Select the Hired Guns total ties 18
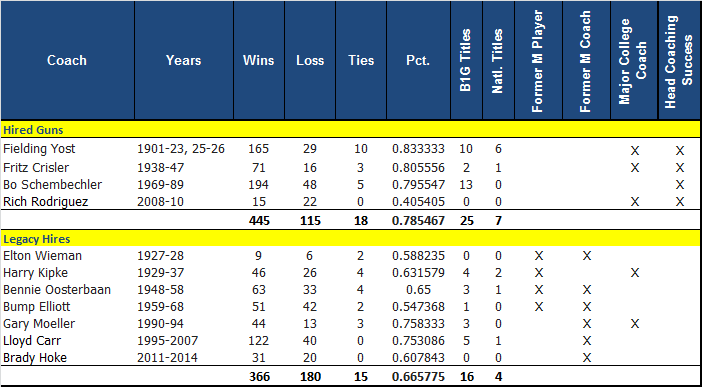The image size is (702, 387). 361,221
